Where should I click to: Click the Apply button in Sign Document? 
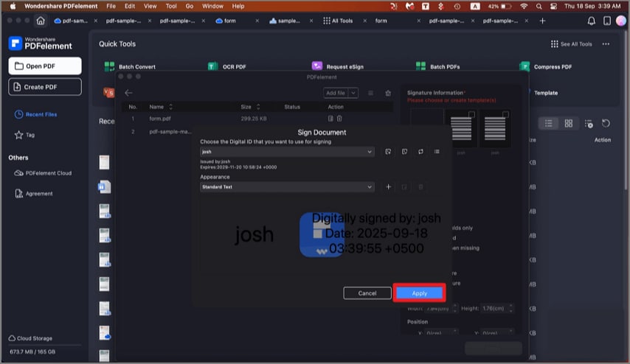(419, 293)
